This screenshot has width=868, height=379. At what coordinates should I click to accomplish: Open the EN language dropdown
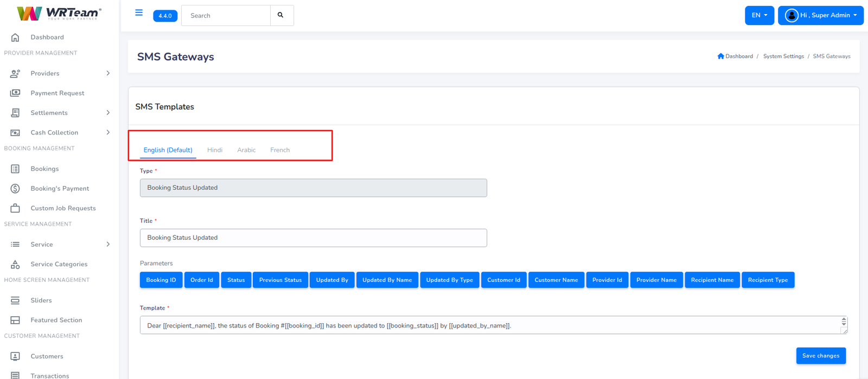[x=759, y=15]
